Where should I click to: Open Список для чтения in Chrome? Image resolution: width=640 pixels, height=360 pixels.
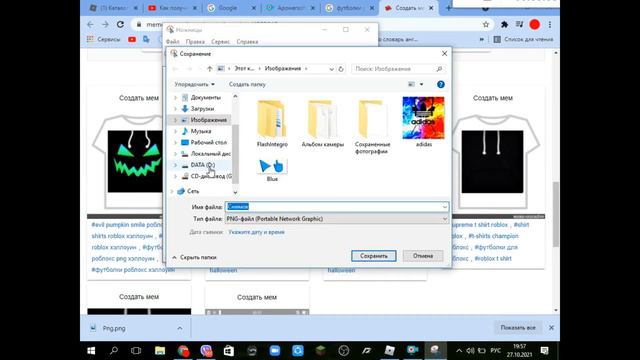[523, 39]
